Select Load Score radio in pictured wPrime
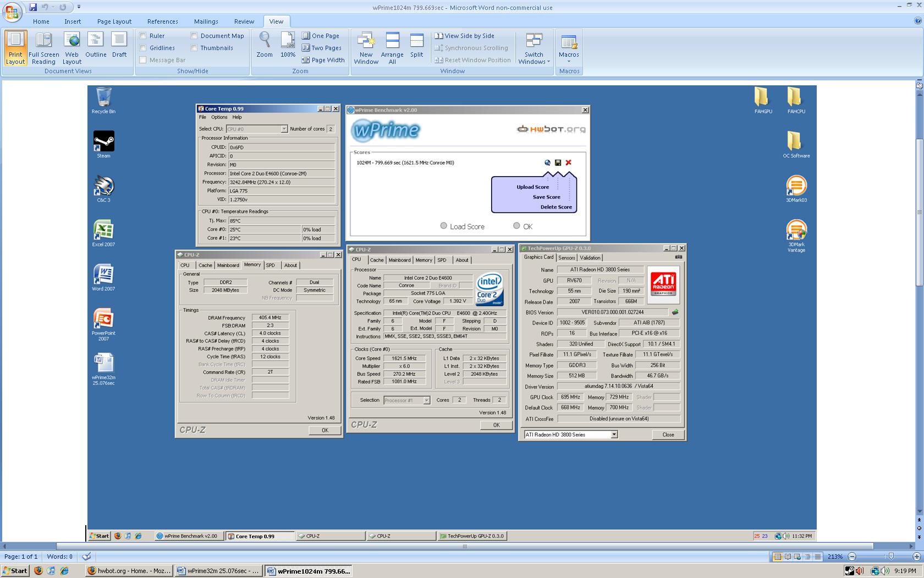This screenshot has width=924, height=578. 444,226
